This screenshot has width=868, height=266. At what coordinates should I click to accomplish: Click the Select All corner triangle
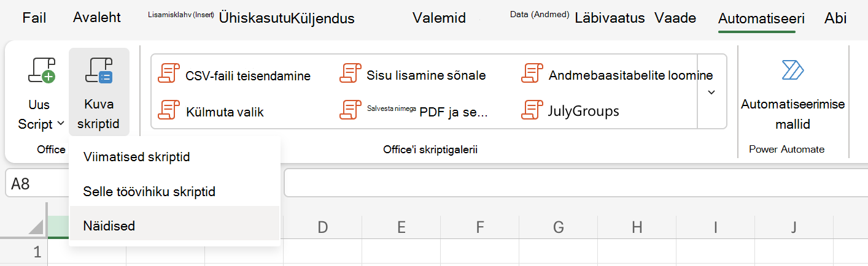36,227
